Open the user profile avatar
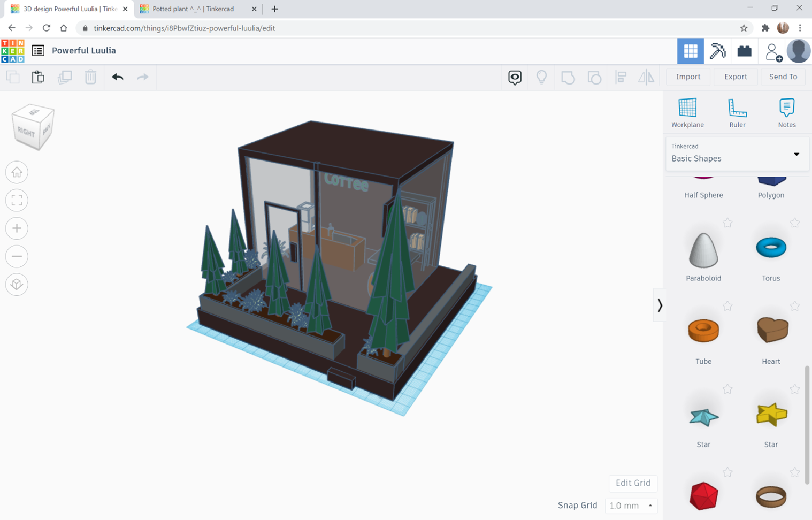Screen dimensions: 812x520 pos(799,51)
